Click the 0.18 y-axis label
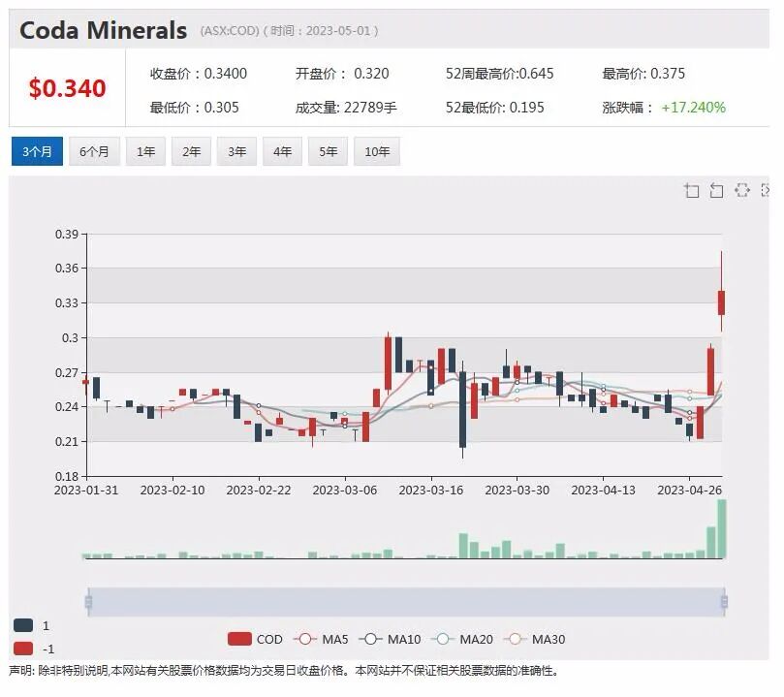 (x=67, y=476)
